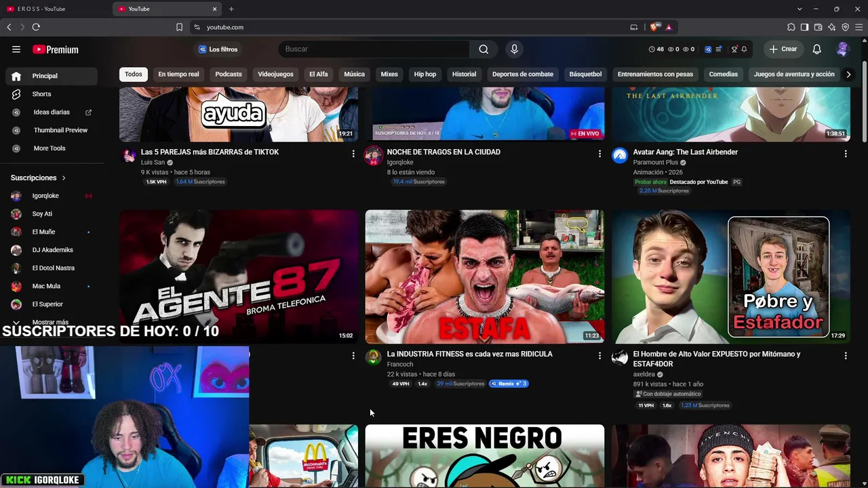Open options for INDUSTRIA FITNESS video
Viewport: 868px width, 488px height.
(599, 356)
